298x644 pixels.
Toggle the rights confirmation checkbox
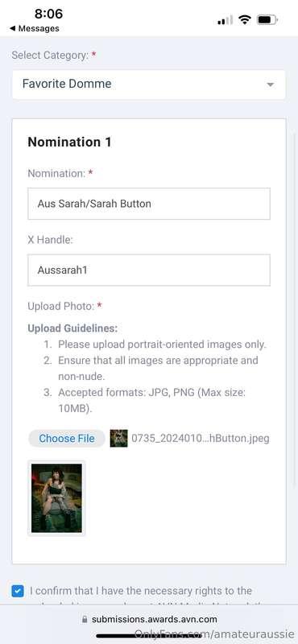(x=18, y=591)
